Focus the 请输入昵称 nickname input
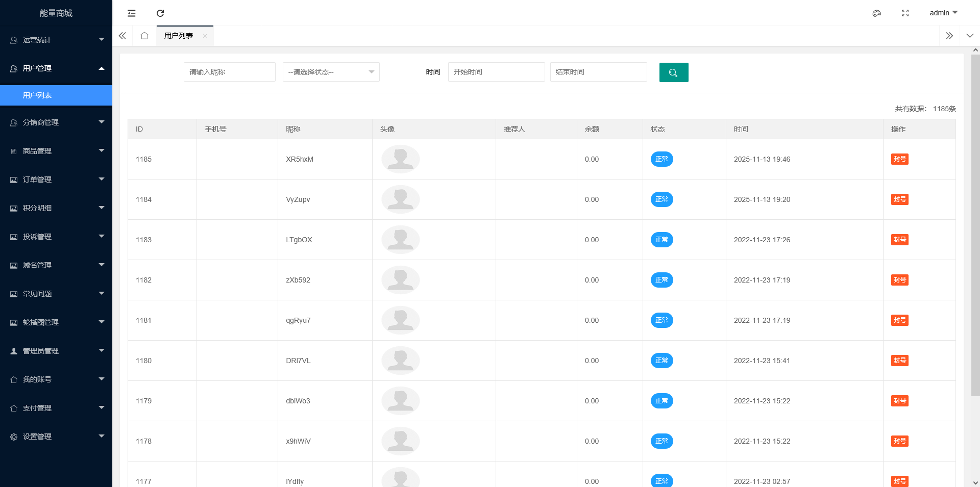 point(230,72)
